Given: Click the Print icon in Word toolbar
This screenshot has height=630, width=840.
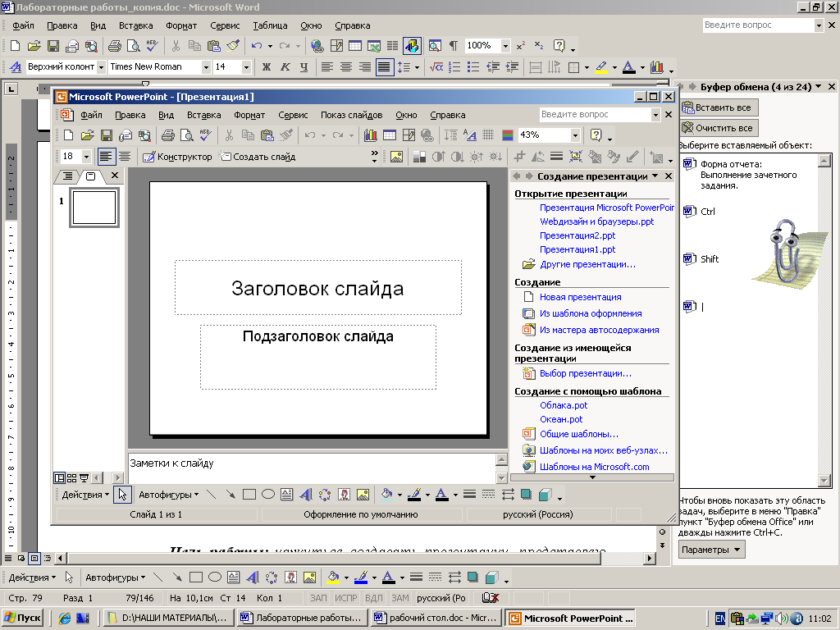Looking at the screenshot, I should pos(115,46).
